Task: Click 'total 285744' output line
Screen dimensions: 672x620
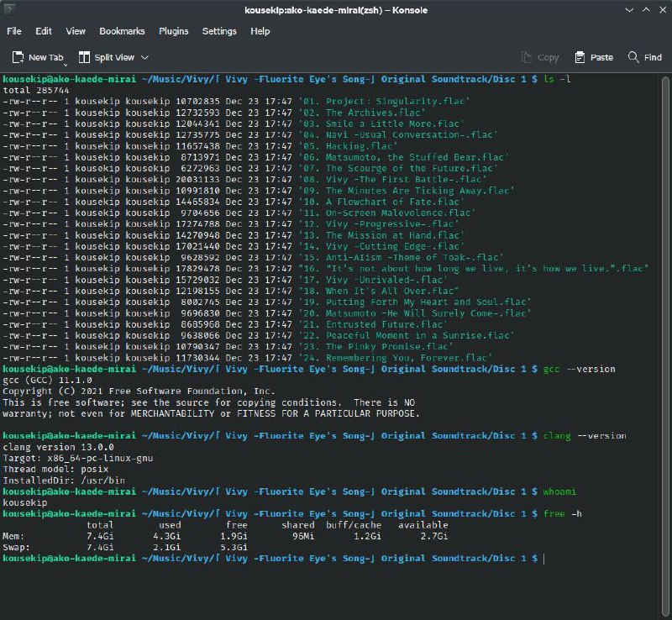Action: pyautogui.click(x=36, y=91)
